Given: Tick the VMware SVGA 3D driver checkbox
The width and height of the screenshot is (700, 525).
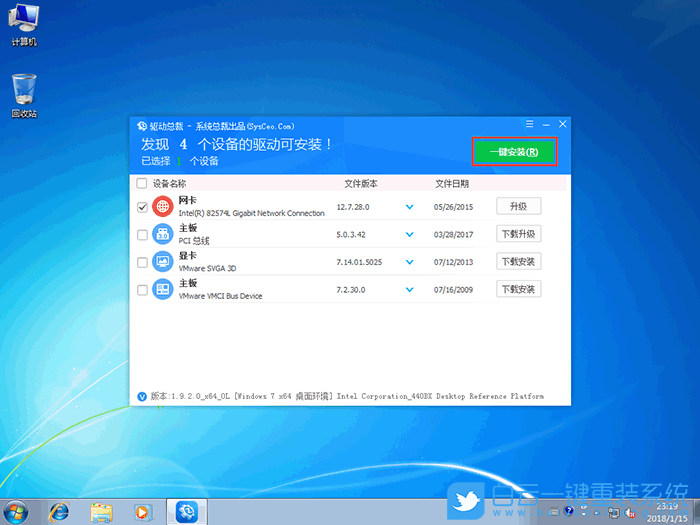Looking at the screenshot, I should (141, 262).
